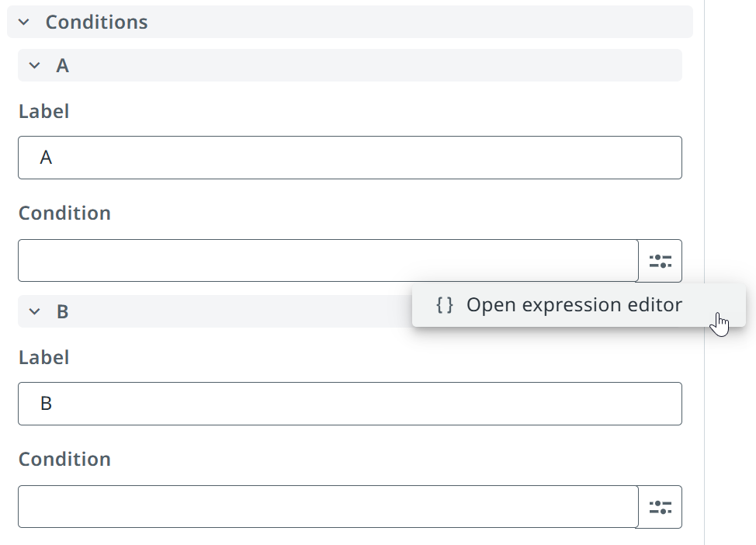Viewport: 756px width, 545px height.
Task: Collapse condition A with its chevron
Action: pyautogui.click(x=34, y=65)
